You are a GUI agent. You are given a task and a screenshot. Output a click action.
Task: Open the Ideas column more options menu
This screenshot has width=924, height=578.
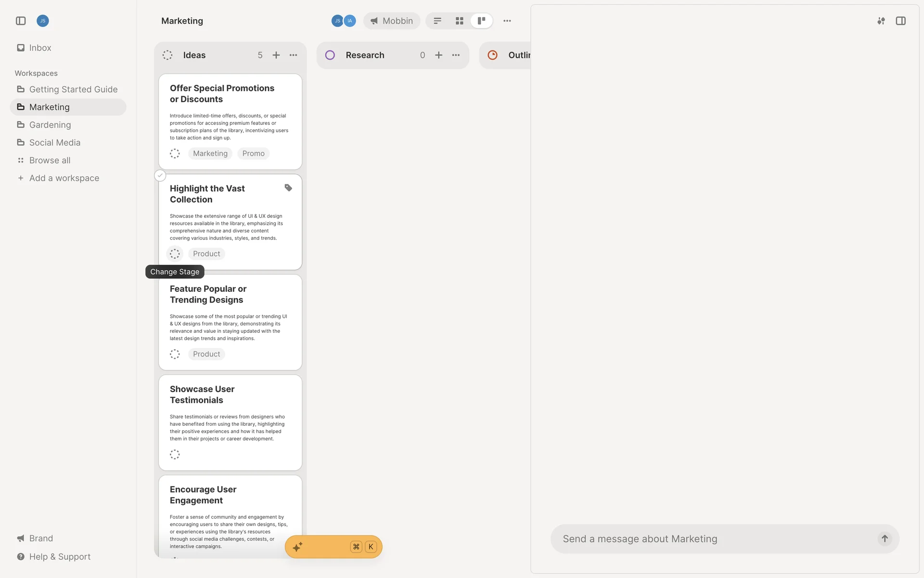(x=293, y=55)
